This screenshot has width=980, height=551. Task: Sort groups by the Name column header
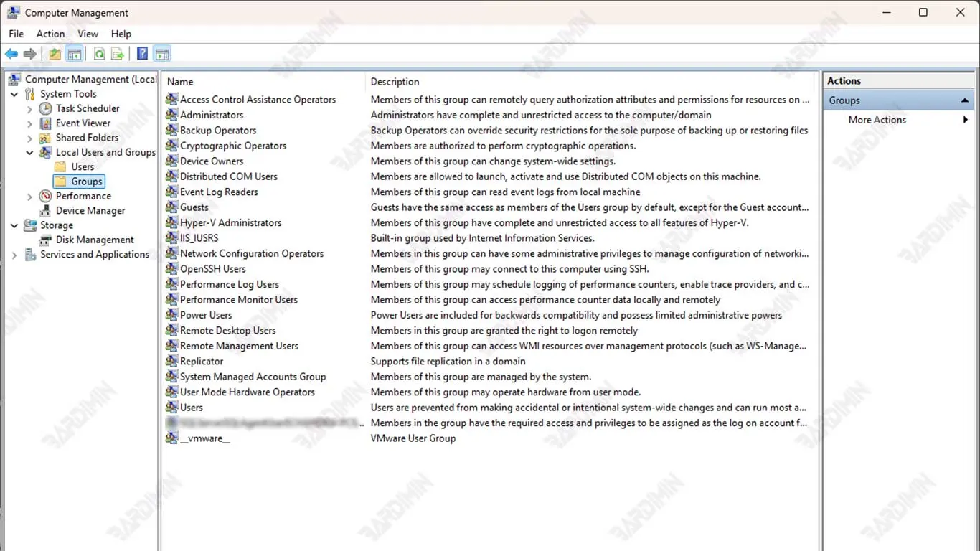pos(180,82)
